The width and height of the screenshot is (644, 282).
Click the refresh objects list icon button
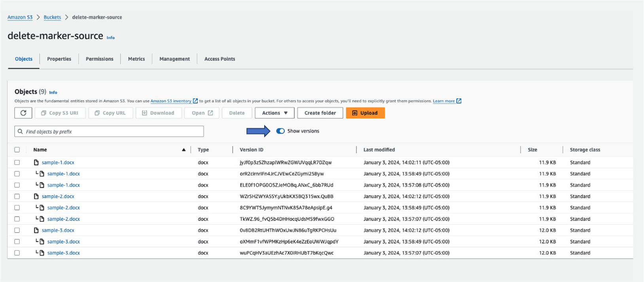click(23, 113)
